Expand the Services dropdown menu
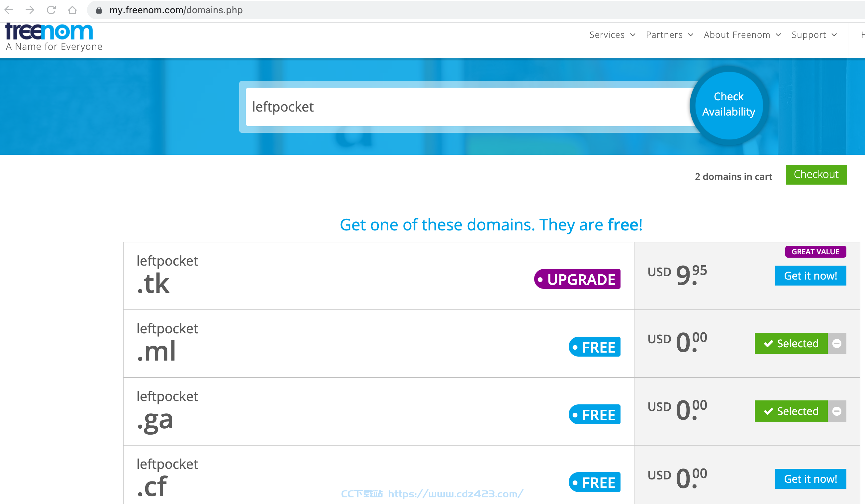Image resolution: width=865 pixels, height=504 pixels. tap(612, 35)
